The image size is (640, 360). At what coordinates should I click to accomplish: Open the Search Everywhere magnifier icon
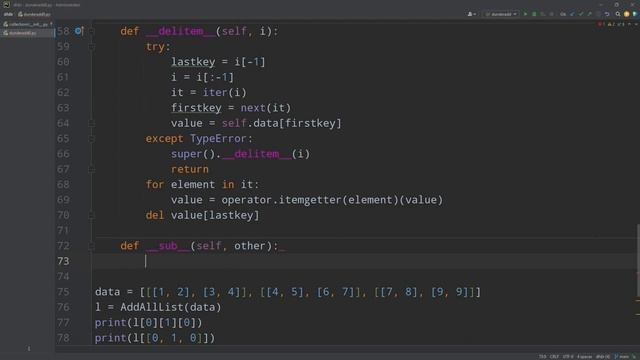coord(618,14)
